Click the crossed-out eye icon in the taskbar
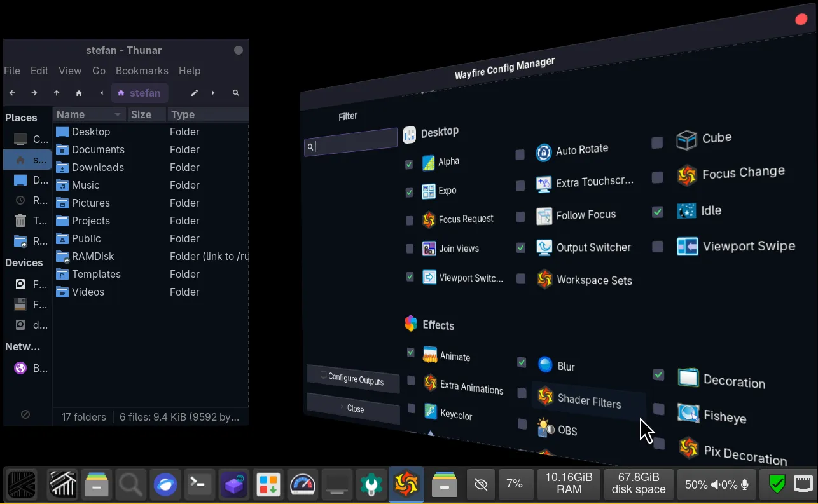 [x=481, y=485]
